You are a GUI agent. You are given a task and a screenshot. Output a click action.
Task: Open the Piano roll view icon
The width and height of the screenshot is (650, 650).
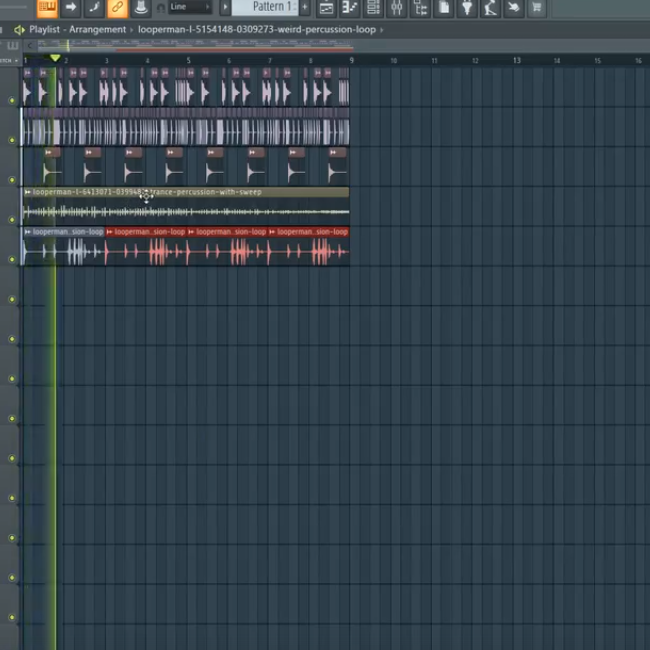pos(349,8)
